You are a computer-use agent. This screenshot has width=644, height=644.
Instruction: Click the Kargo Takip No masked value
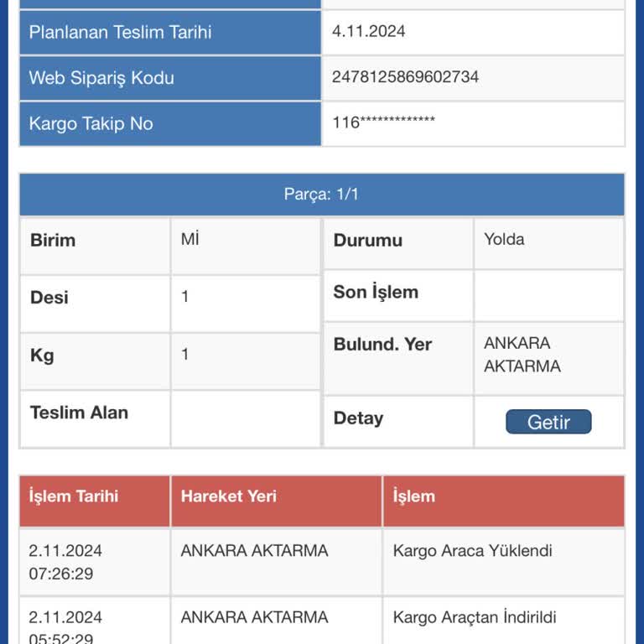coord(383,122)
